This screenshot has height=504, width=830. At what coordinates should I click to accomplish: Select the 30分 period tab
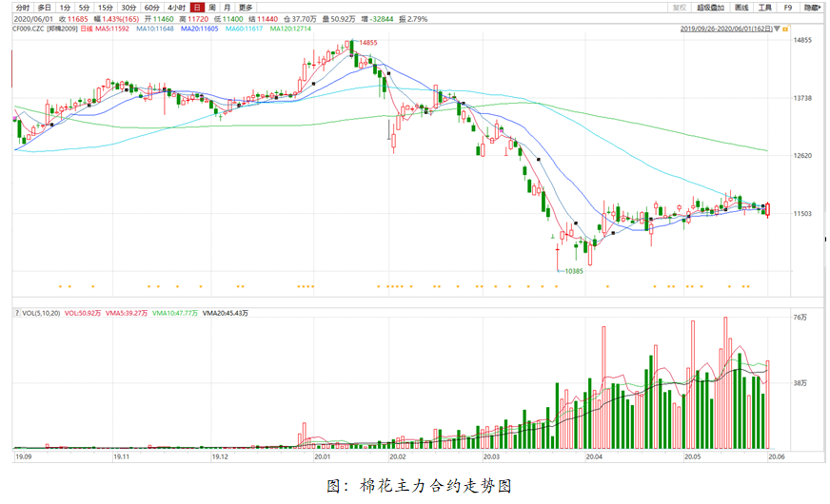[x=128, y=8]
